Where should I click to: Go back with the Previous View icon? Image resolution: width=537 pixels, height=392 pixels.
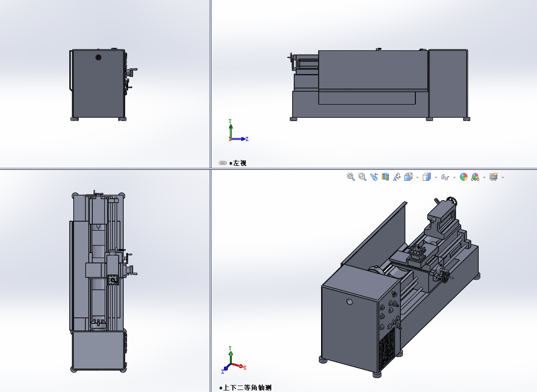point(374,177)
